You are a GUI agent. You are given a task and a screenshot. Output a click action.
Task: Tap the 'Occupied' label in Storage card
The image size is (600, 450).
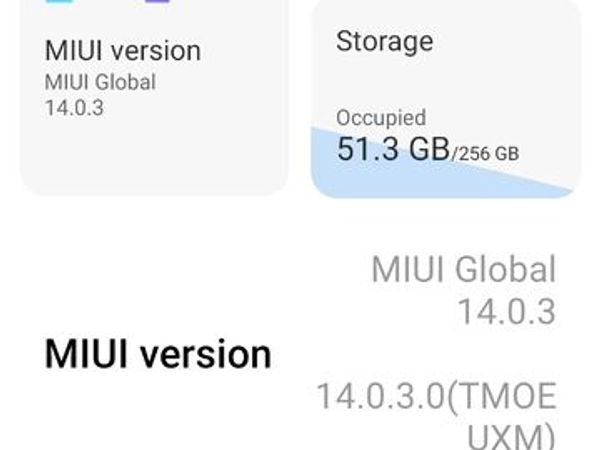pos(381,117)
